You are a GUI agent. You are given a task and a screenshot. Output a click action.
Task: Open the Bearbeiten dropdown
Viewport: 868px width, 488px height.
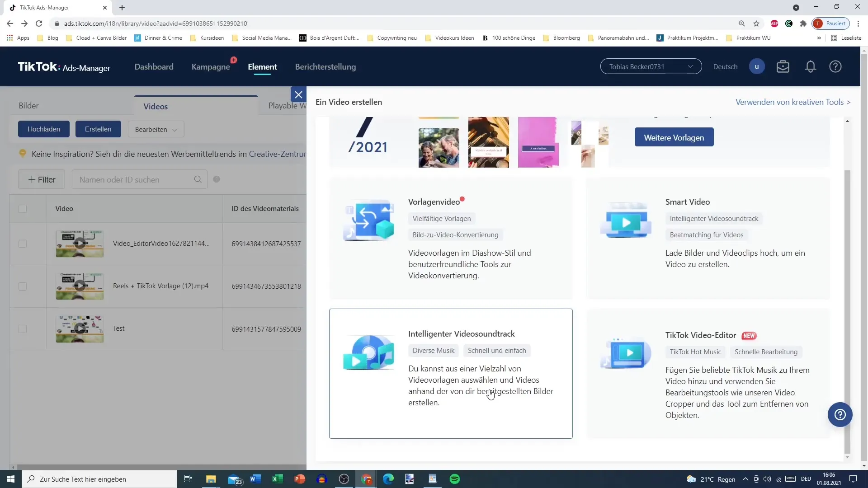tap(156, 129)
